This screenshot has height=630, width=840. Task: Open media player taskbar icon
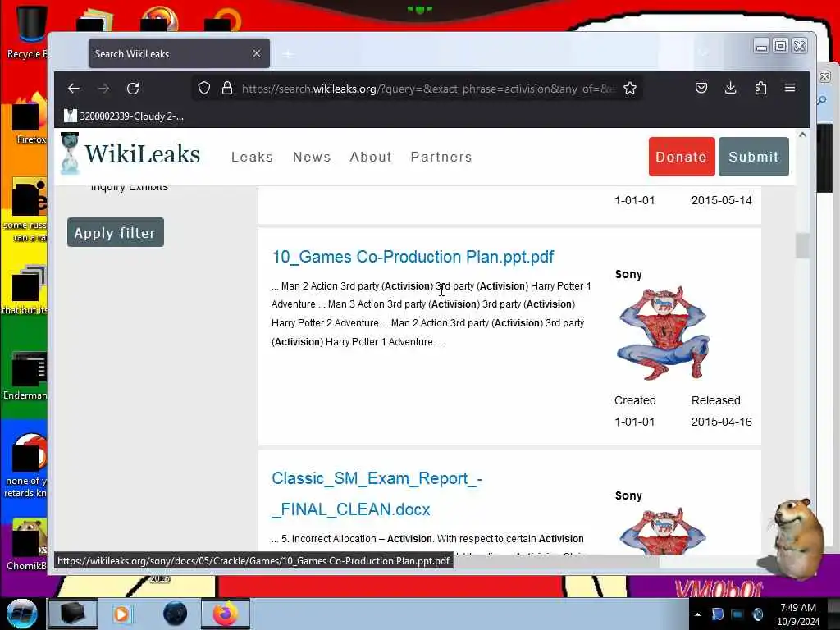tap(121, 614)
